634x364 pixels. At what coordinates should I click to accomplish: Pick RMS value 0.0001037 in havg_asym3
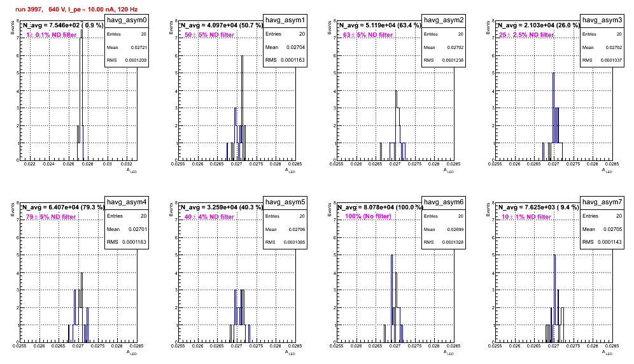click(x=611, y=60)
